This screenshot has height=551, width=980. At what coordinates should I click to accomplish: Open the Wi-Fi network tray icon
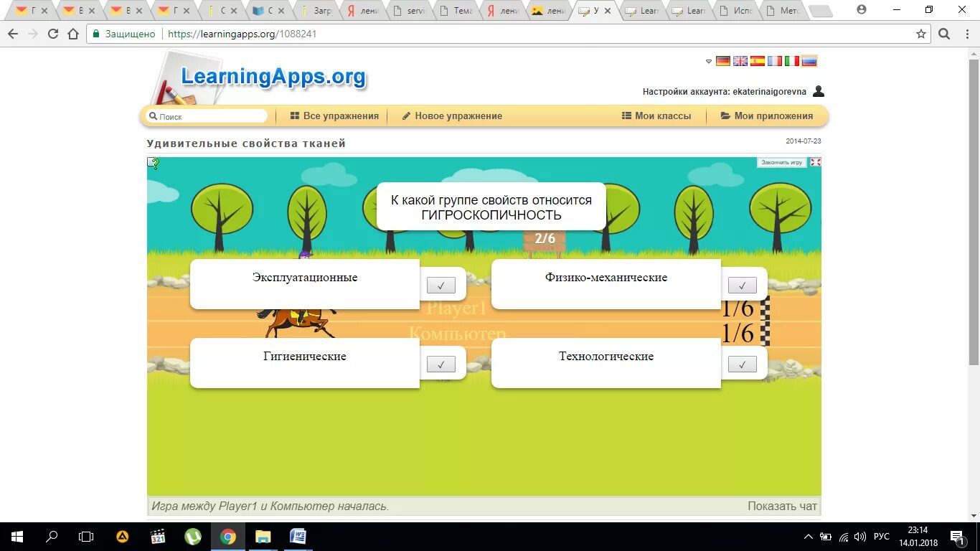(843, 537)
